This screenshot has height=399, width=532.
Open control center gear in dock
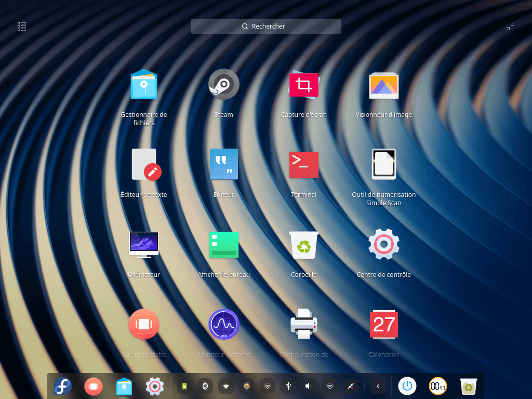point(155,386)
